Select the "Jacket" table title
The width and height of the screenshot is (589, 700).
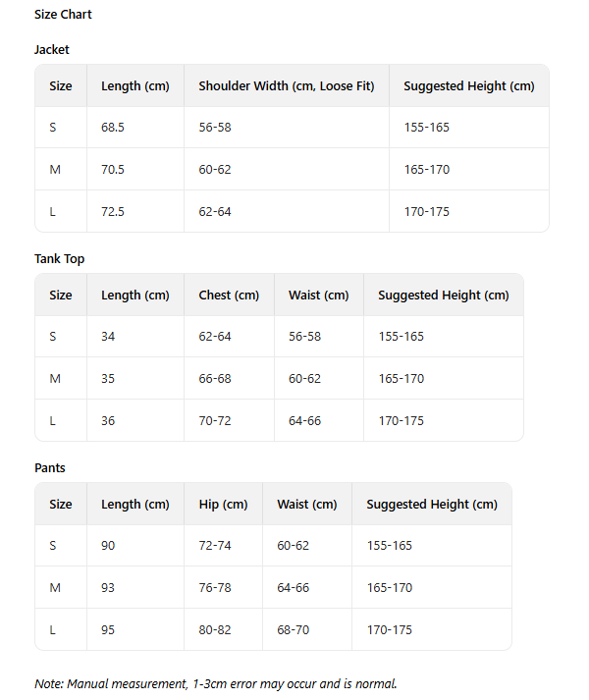pos(52,49)
